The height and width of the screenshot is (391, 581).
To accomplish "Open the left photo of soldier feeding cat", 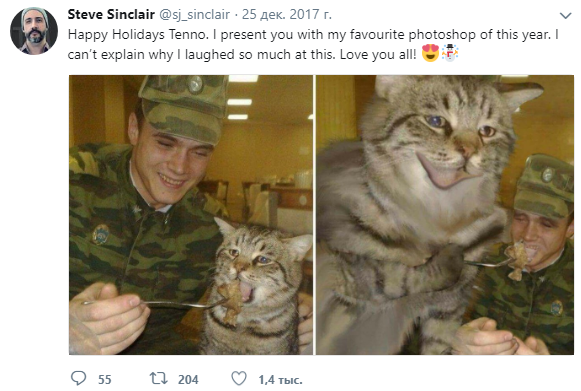I will tap(191, 215).
